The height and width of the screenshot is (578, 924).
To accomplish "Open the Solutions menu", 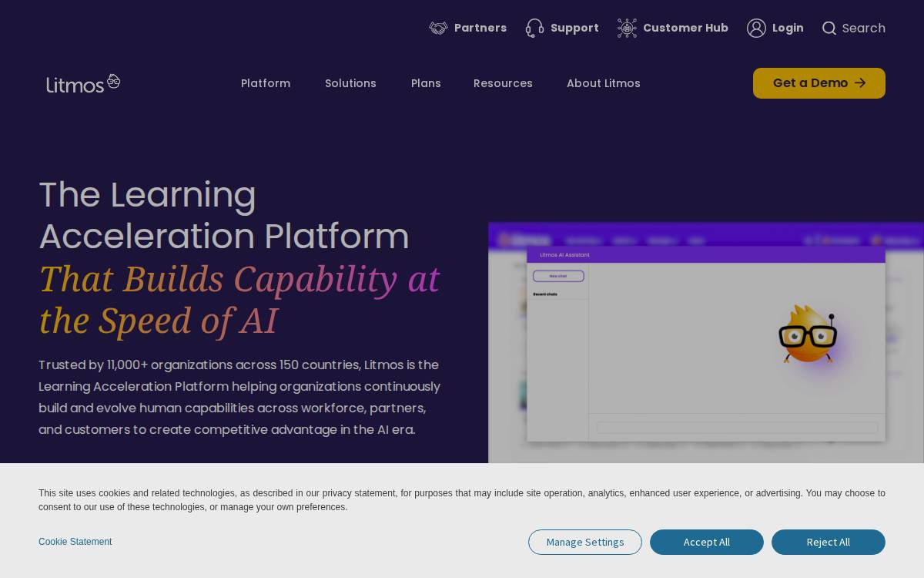I will coord(350,83).
